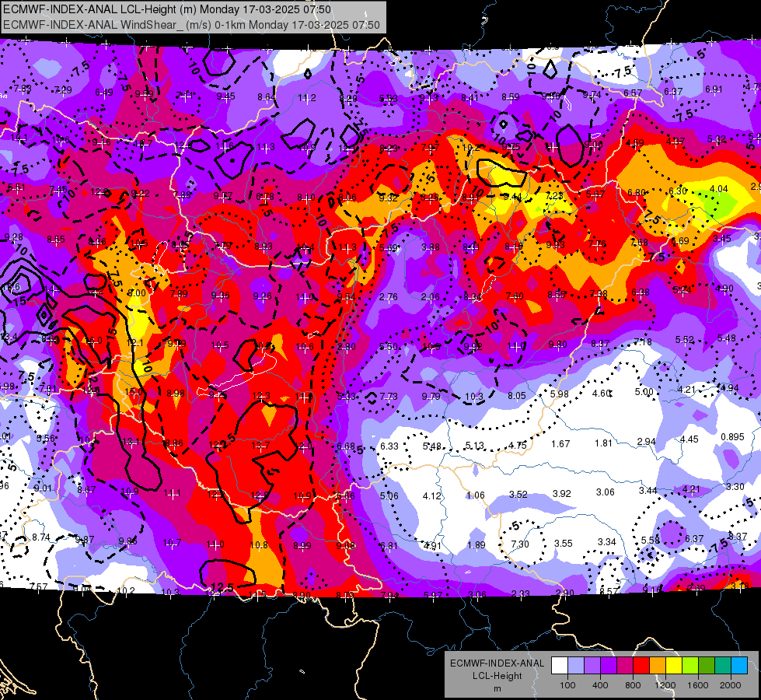Click 'ECMWF-INDEX-ANAL' text in the legend box

point(497,663)
